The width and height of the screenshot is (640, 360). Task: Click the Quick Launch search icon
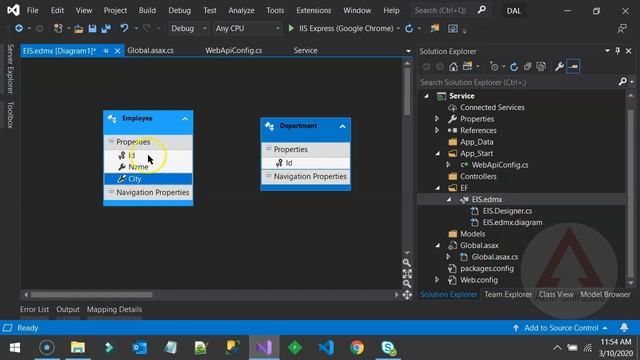(482, 10)
